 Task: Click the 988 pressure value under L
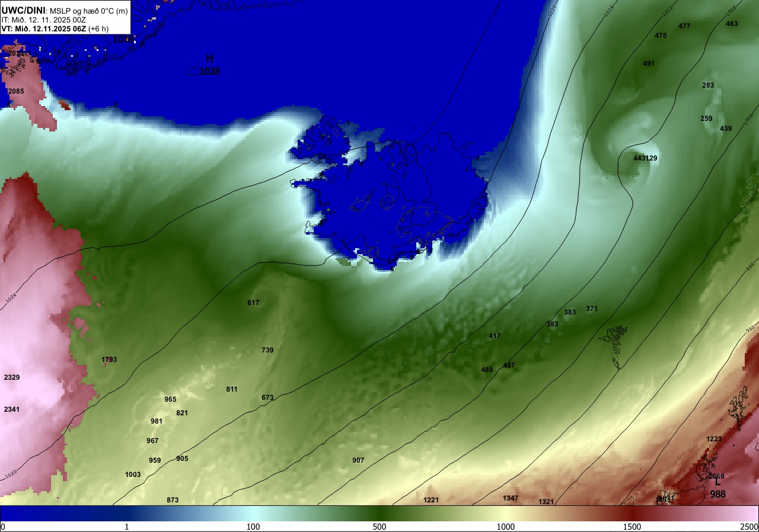[x=717, y=494]
